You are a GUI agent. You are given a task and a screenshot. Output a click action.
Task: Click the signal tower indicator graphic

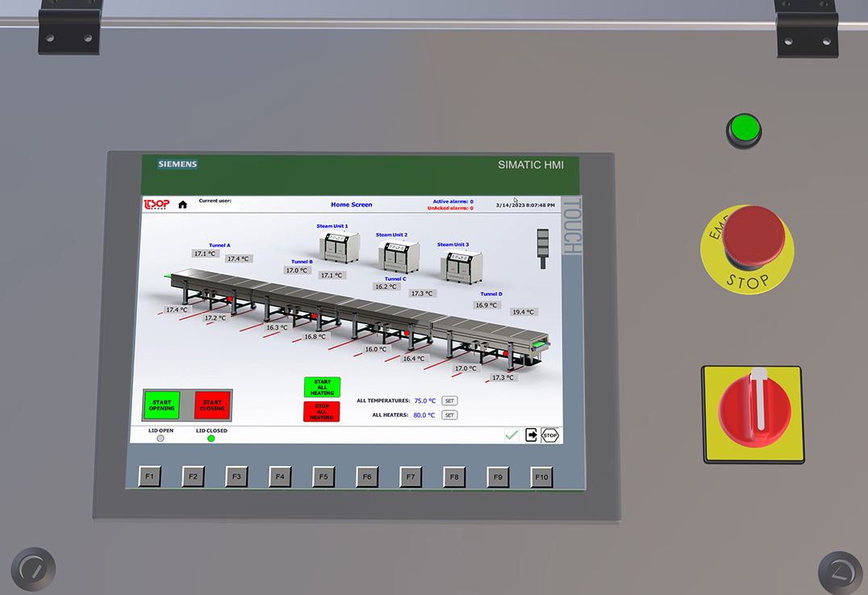point(541,241)
